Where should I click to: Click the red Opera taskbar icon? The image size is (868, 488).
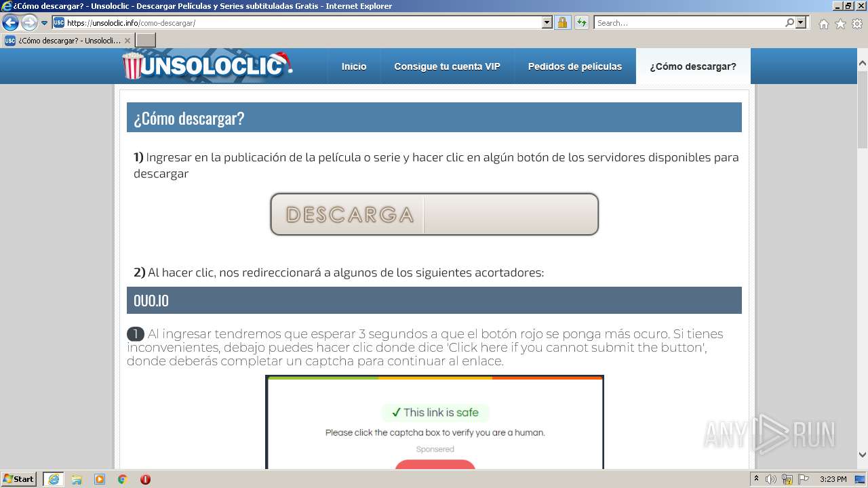(x=145, y=479)
